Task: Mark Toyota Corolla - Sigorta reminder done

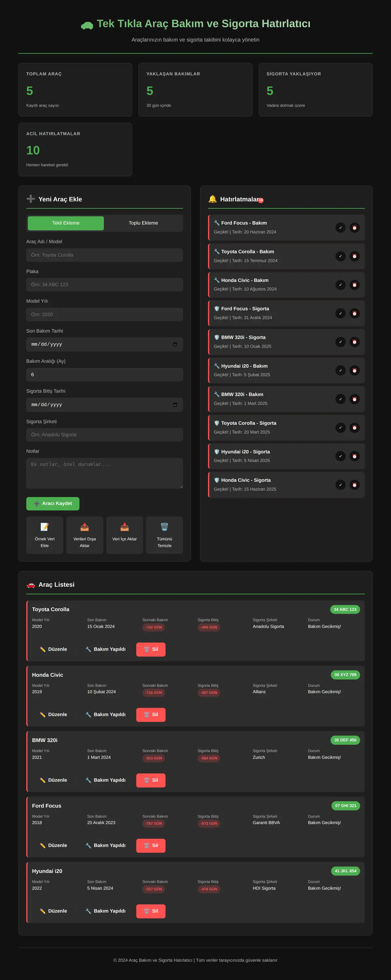Action: coord(340,428)
